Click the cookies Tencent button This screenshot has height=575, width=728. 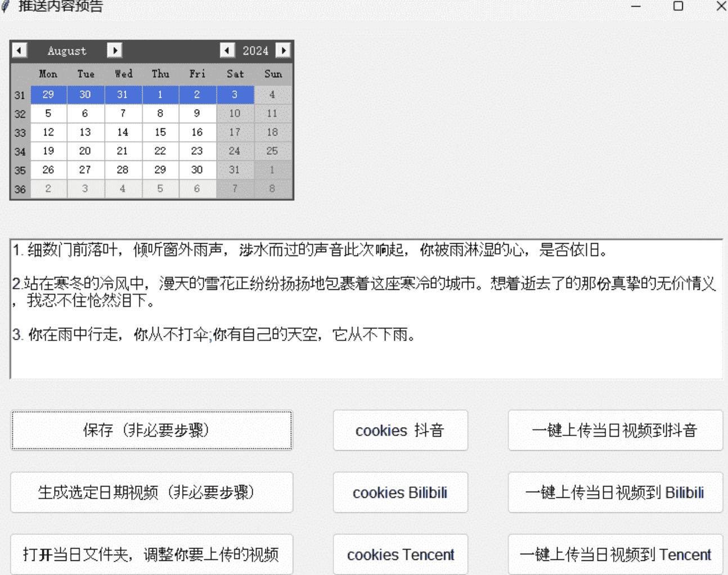[x=400, y=554]
